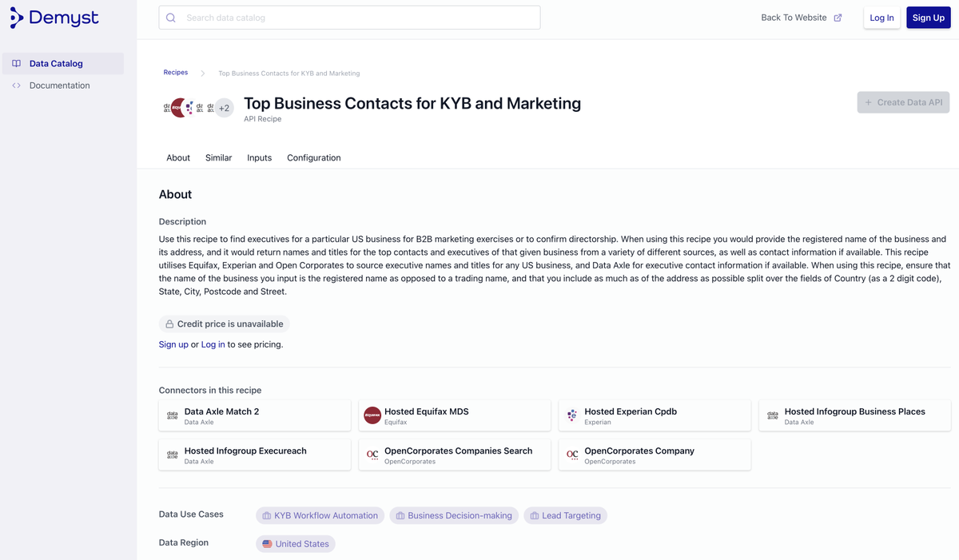Open the Inputs tab
The height and width of the screenshot is (560, 959).
point(259,158)
